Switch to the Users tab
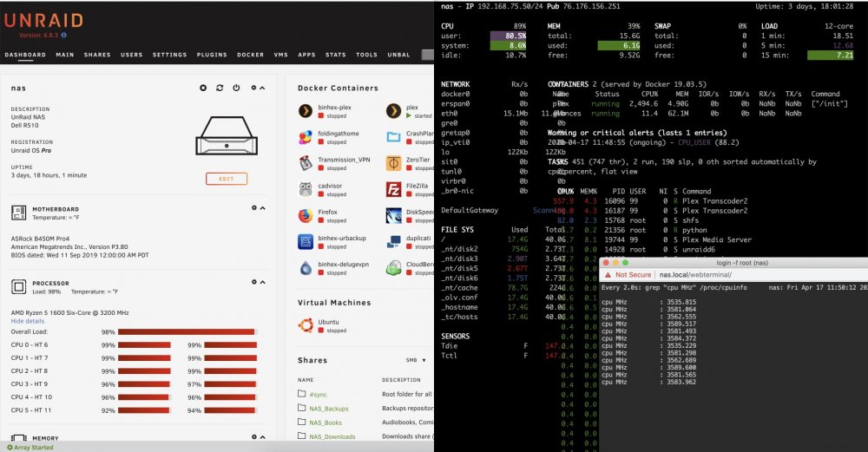The height and width of the screenshot is (452, 868). (132, 55)
